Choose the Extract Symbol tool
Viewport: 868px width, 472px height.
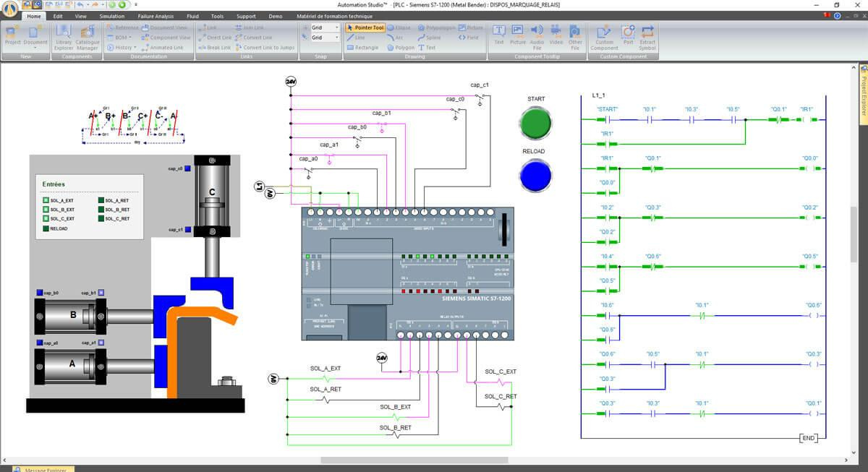(x=647, y=35)
